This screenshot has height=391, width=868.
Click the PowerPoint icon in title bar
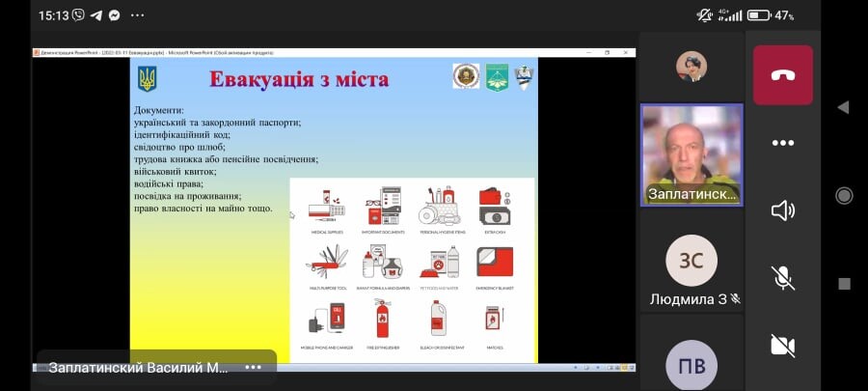[x=37, y=52]
